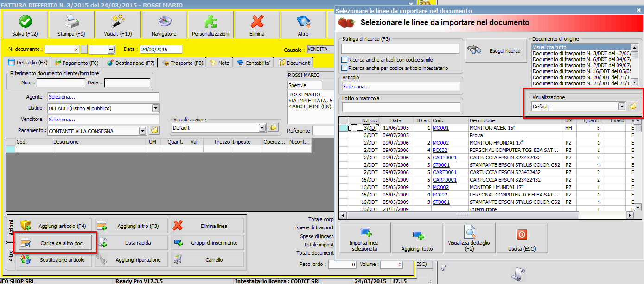Viewport: 644px width, 284px height.
Task: Switch to Destinazione (F7) tab
Action: click(131, 63)
